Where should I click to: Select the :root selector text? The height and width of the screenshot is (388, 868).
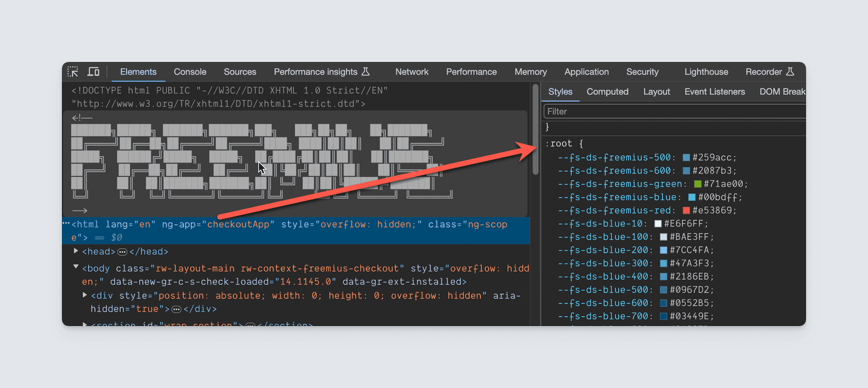559,143
